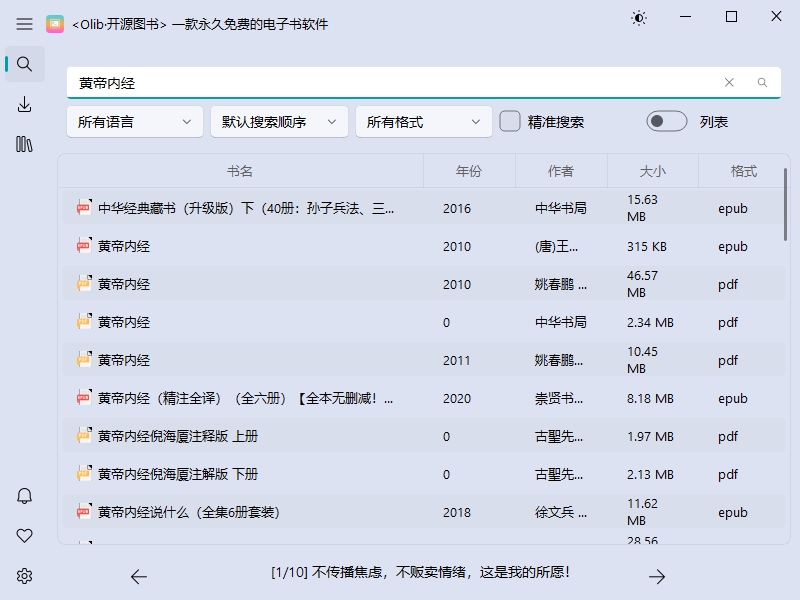Click the Olib app logo at top left
800x600 pixels.
click(55, 23)
